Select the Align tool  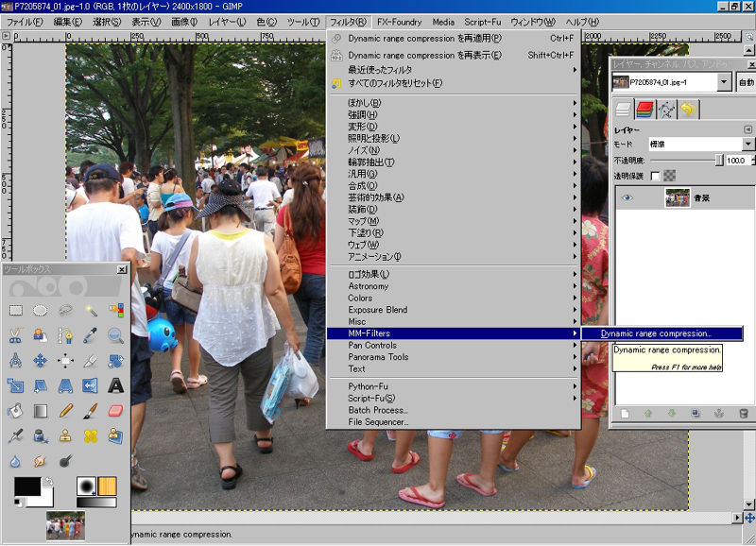(x=65, y=361)
